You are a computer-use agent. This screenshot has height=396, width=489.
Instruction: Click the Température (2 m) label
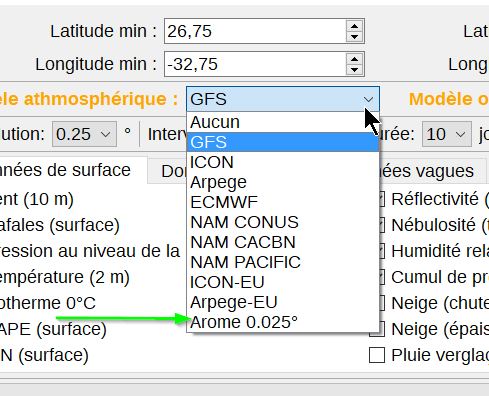65,277
